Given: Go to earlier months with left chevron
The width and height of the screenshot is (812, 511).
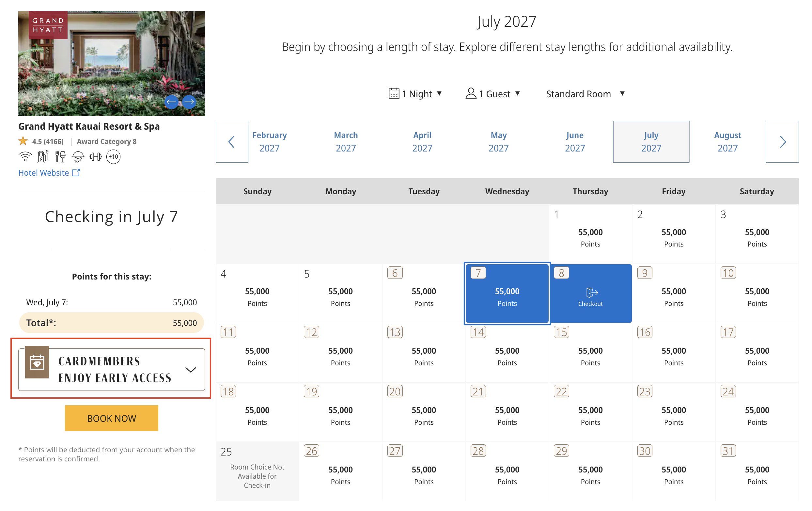Looking at the screenshot, I should click(232, 142).
